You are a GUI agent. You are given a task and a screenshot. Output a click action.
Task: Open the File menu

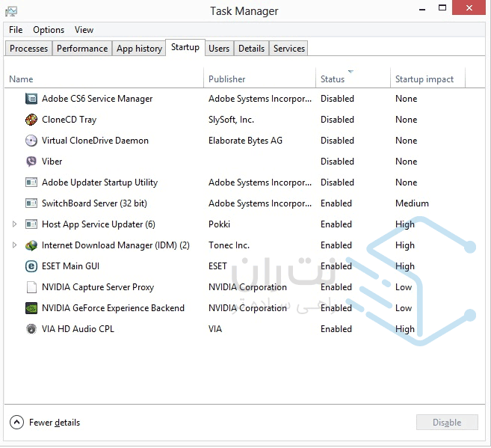(x=16, y=30)
